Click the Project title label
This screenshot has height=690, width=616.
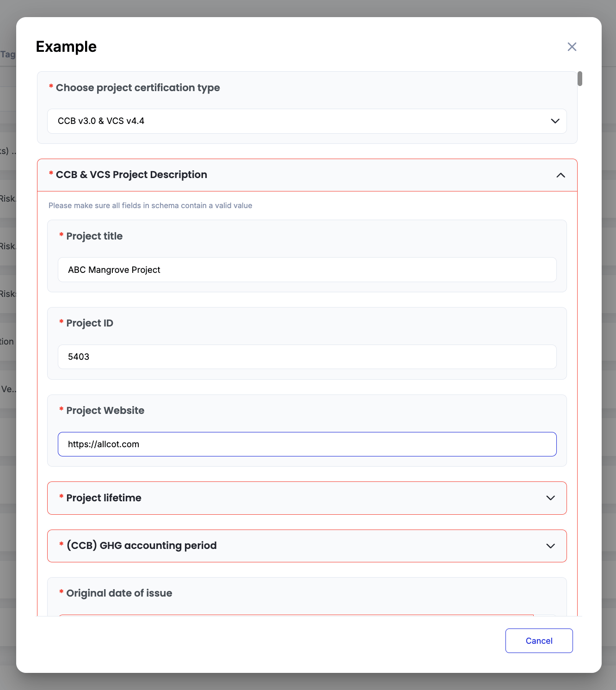(x=94, y=236)
